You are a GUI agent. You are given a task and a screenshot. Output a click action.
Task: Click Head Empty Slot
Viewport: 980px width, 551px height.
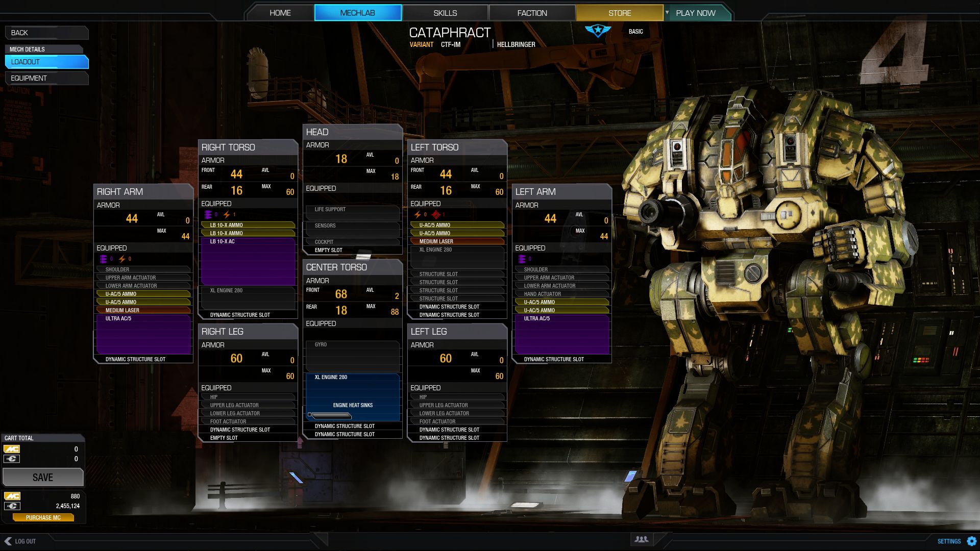point(353,250)
